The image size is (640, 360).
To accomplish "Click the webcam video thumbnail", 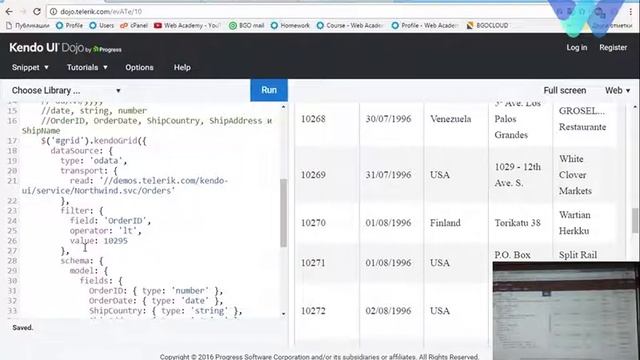I will click(566, 311).
